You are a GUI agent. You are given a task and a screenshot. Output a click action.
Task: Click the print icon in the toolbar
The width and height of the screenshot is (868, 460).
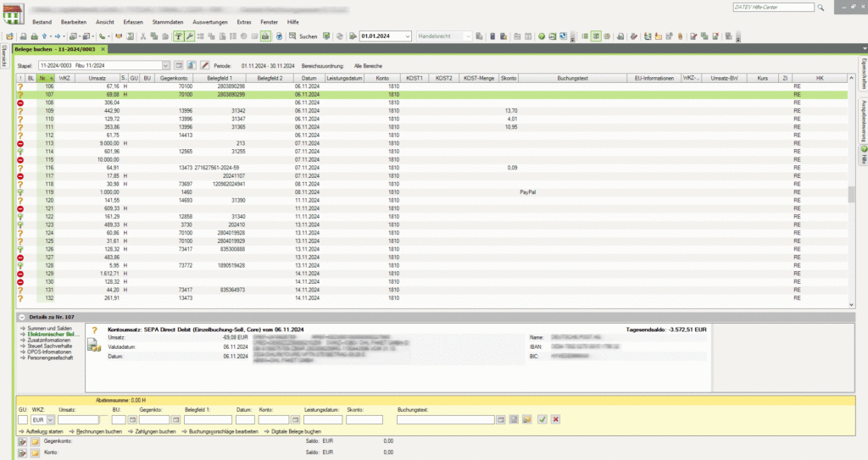coord(34,36)
